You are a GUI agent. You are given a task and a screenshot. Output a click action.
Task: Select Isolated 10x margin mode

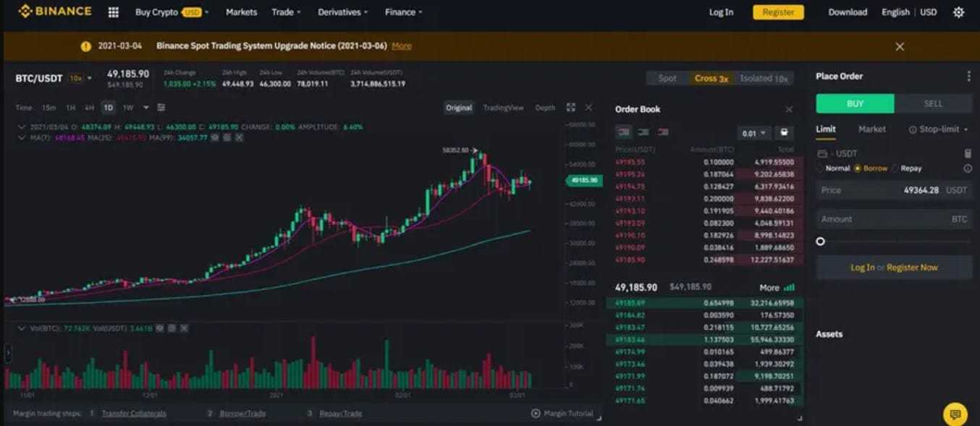pyautogui.click(x=764, y=78)
